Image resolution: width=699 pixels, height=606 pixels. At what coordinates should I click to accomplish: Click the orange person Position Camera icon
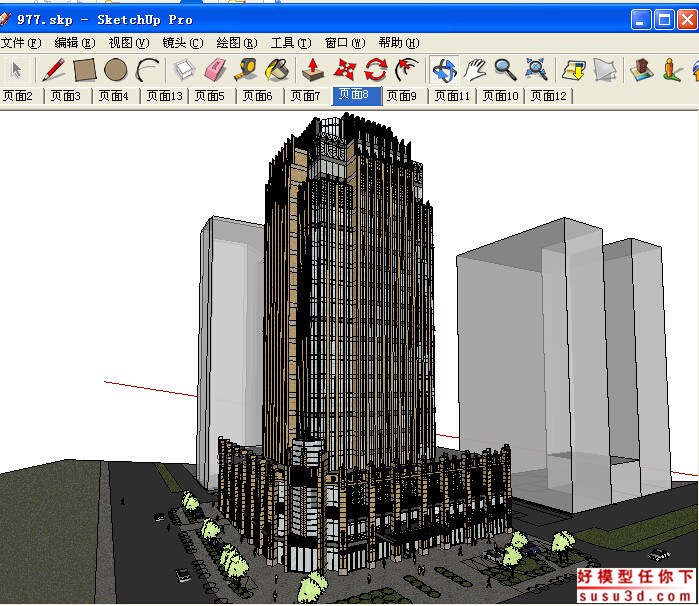tap(672, 70)
